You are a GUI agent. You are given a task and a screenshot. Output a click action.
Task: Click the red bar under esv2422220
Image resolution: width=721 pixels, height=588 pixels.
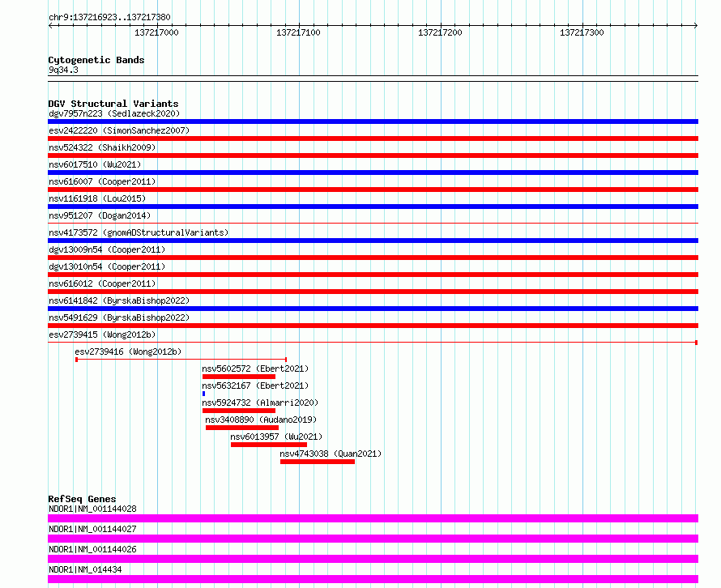pos(373,138)
